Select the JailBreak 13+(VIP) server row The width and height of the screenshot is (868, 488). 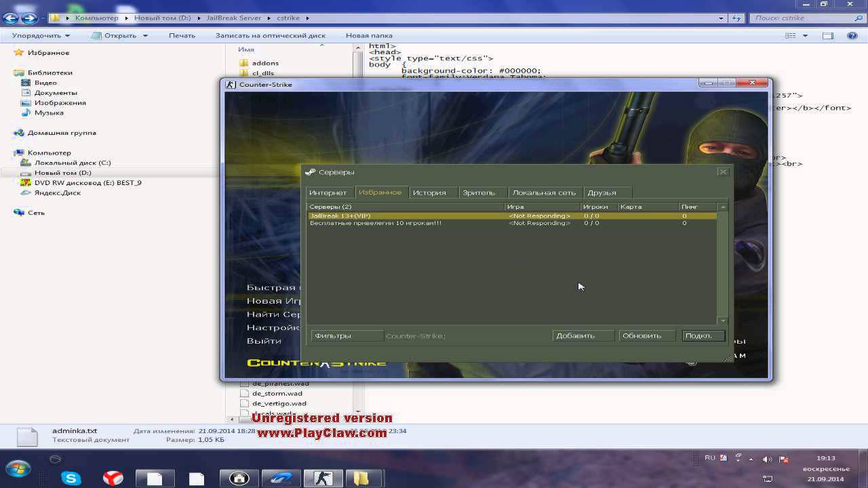512,216
